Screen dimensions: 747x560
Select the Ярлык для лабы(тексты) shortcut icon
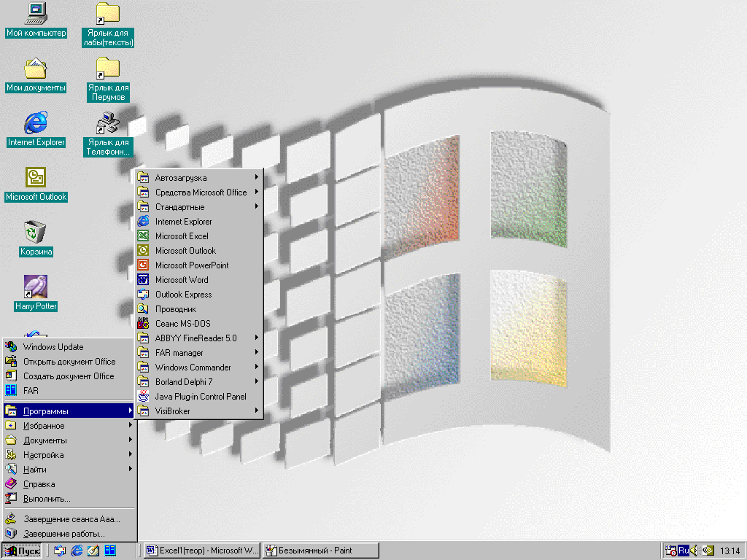click(108, 14)
